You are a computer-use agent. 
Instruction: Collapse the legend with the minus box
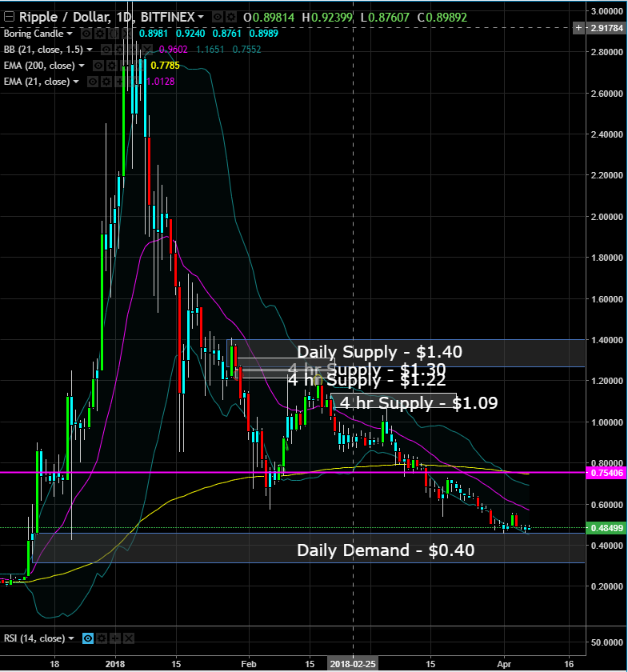[9, 17]
